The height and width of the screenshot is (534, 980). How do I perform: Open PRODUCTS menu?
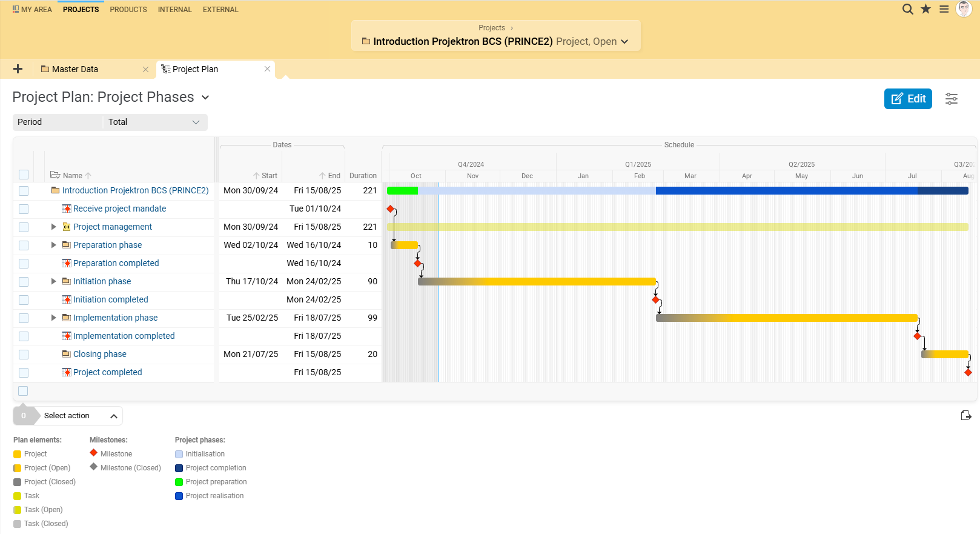coord(128,9)
